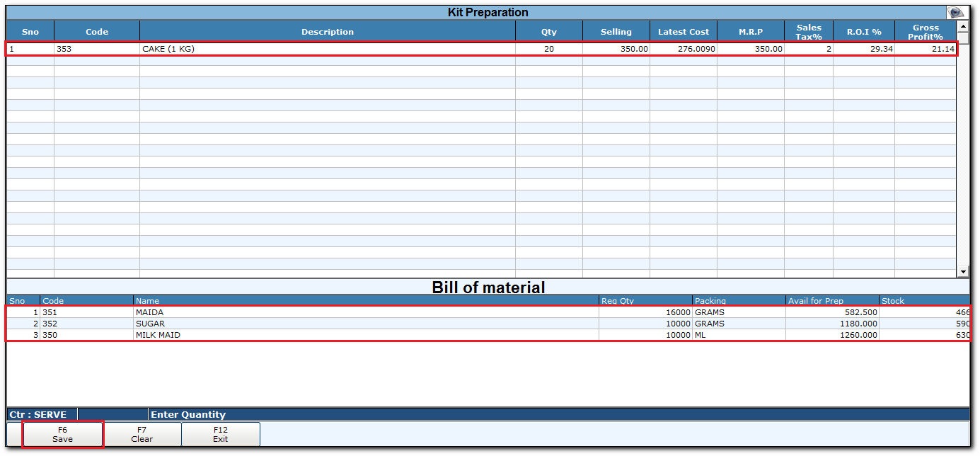Click the F7 Clear button

click(142, 434)
